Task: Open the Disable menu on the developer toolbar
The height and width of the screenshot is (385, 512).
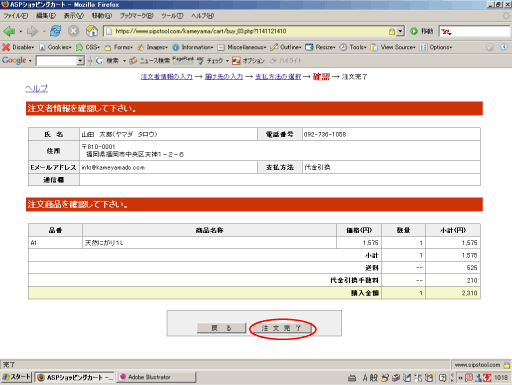Action: [18, 47]
